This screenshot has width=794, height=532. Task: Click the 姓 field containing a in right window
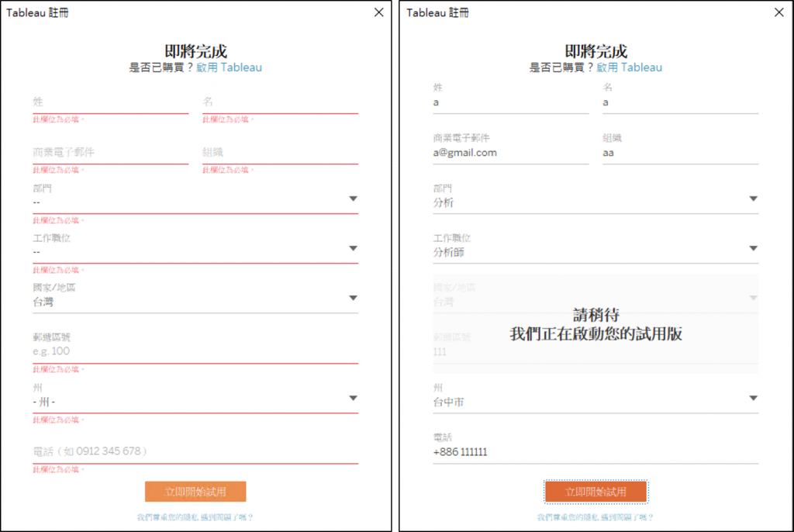coord(510,102)
